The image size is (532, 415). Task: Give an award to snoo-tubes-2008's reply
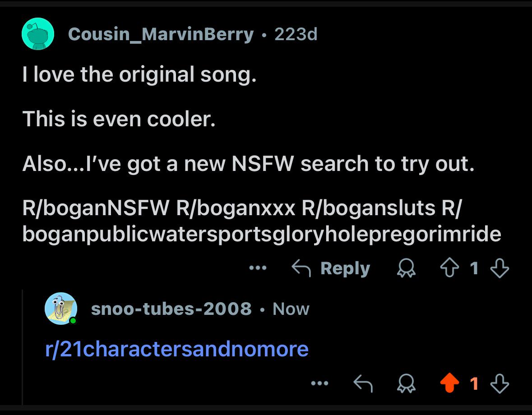click(406, 383)
